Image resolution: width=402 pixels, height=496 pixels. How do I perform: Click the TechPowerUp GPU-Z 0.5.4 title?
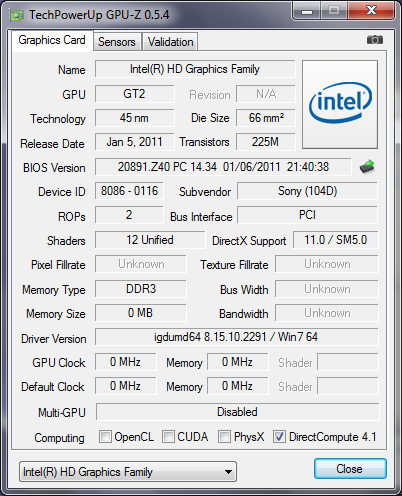tap(99, 15)
